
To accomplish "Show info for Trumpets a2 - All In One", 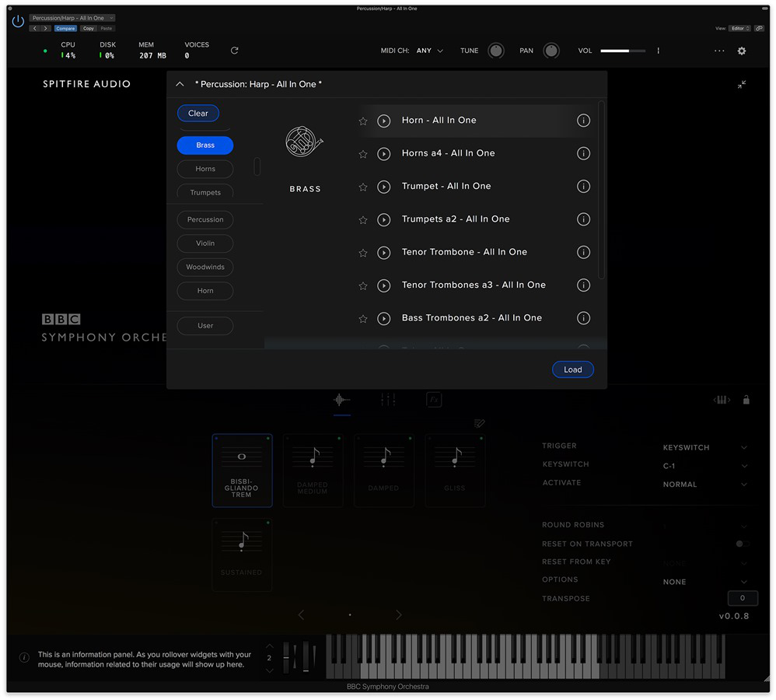I will (x=583, y=219).
